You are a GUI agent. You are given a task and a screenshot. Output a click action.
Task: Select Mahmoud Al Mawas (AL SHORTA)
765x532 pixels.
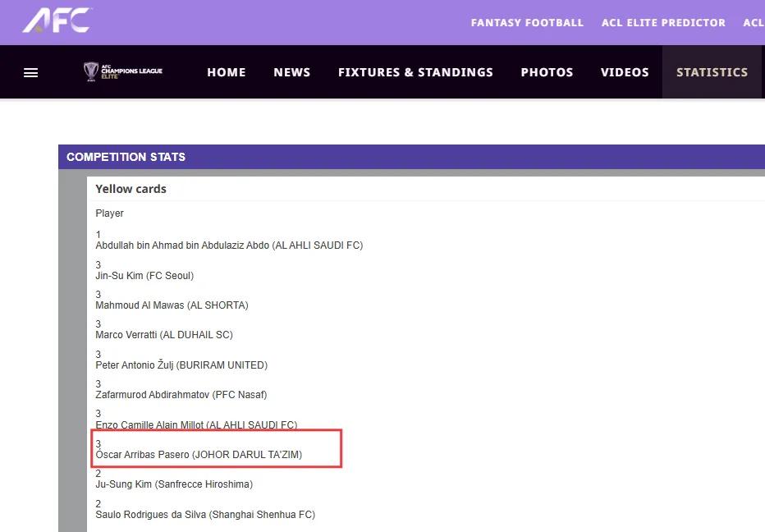pos(172,305)
